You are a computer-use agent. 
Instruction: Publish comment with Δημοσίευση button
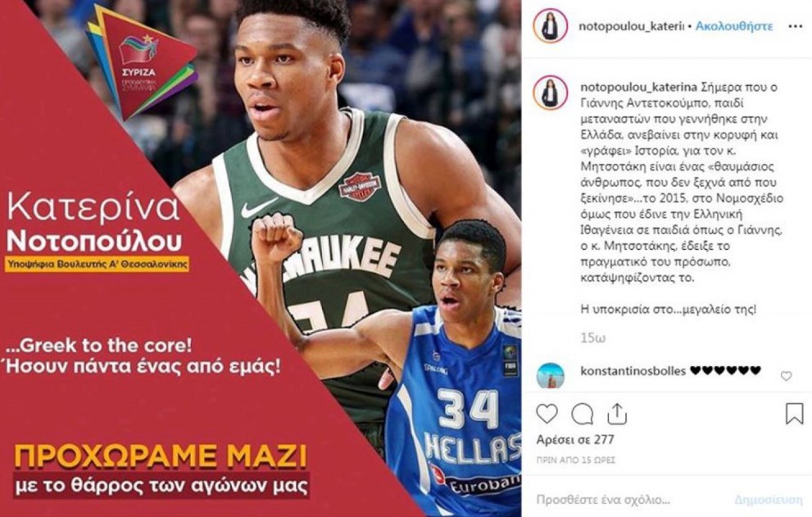pos(769,500)
